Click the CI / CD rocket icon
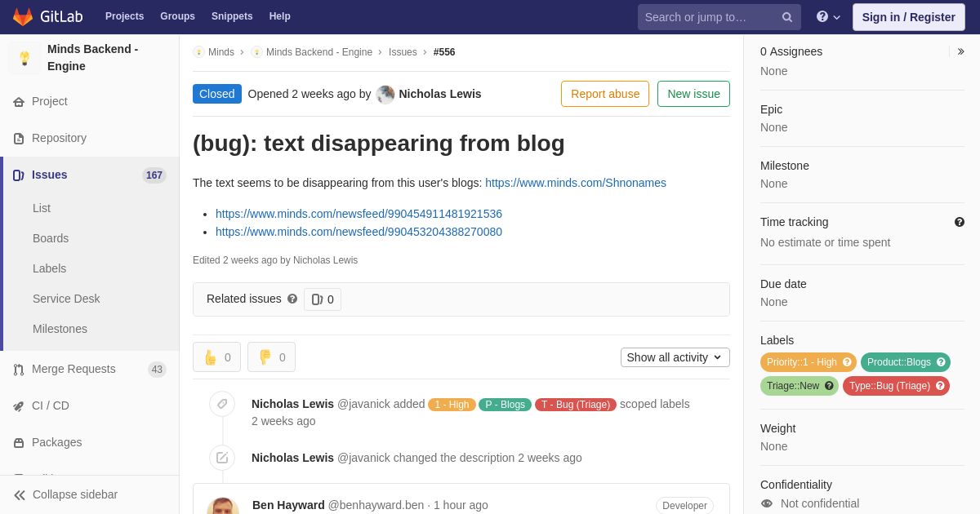 (19, 406)
